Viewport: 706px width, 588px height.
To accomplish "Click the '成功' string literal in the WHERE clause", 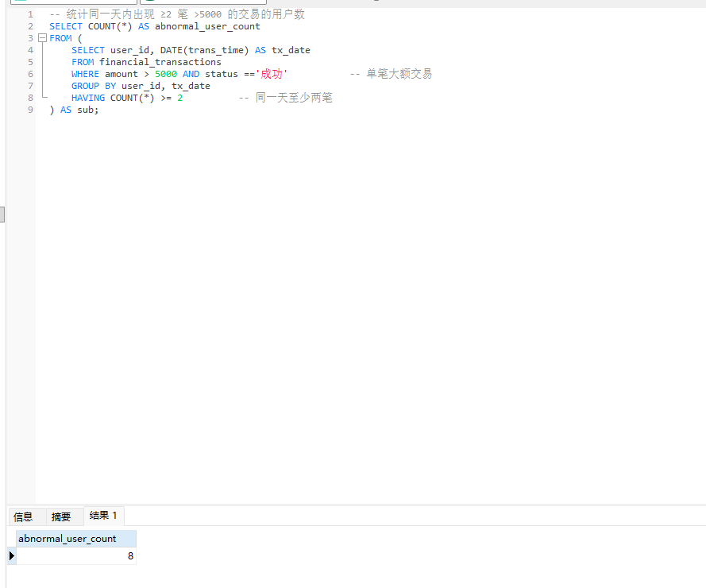I will 272,73.
